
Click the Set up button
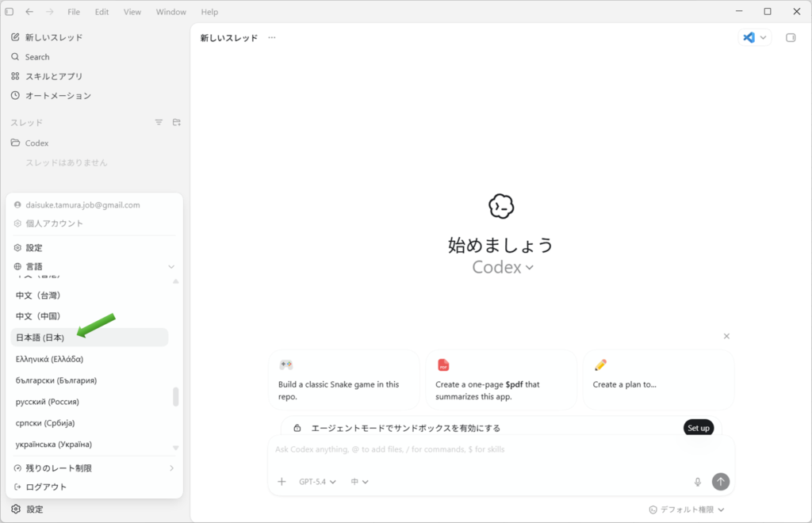[x=698, y=428]
